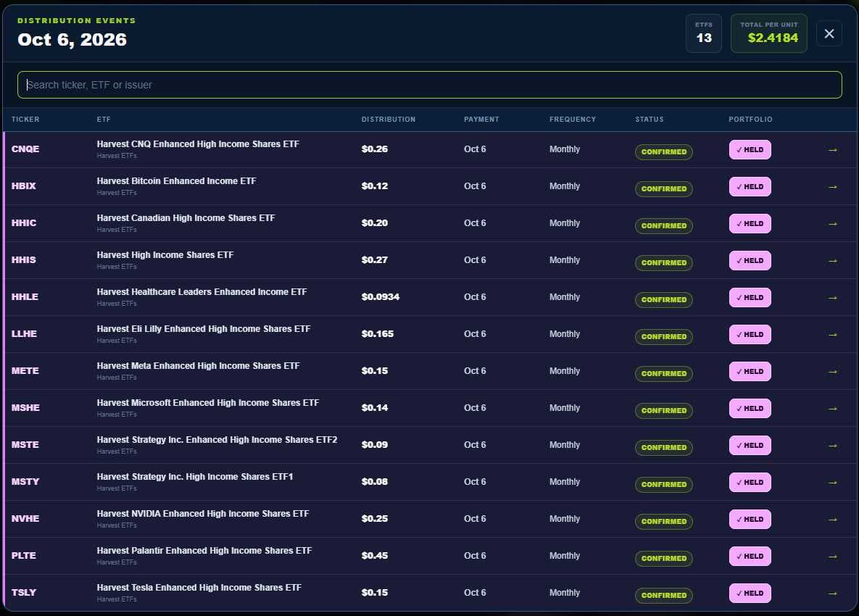Open the MSTY row arrow icon
This screenshot has width=859, height=616.
(x=833, y=483)
